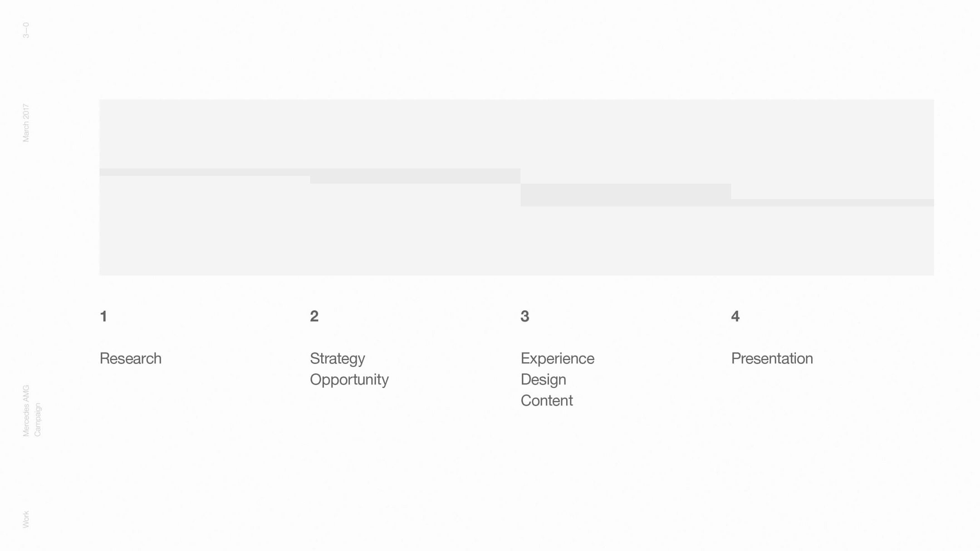Click the step number 4 heading
This screenshot has width=980, height=551.
point(735,316)
